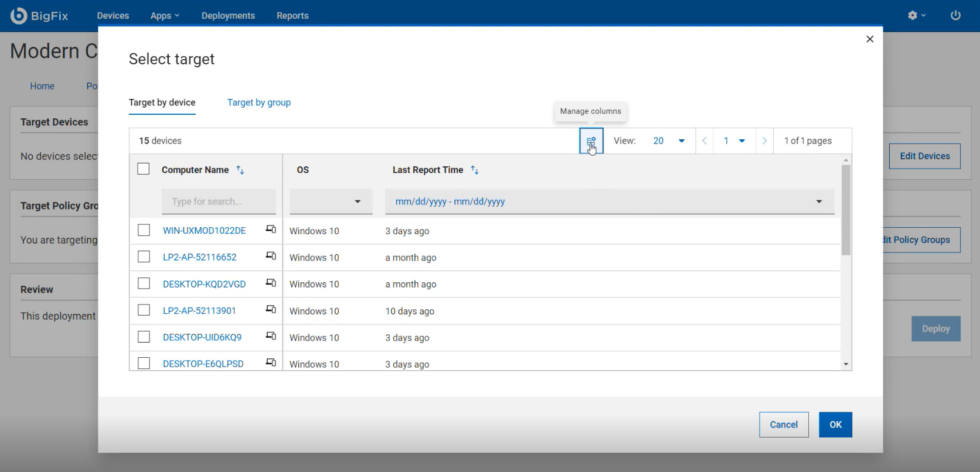Toggle the select-all devices checkbox
Screen dimensions: 980x472
pyautogui.click(x=144, y=169)
